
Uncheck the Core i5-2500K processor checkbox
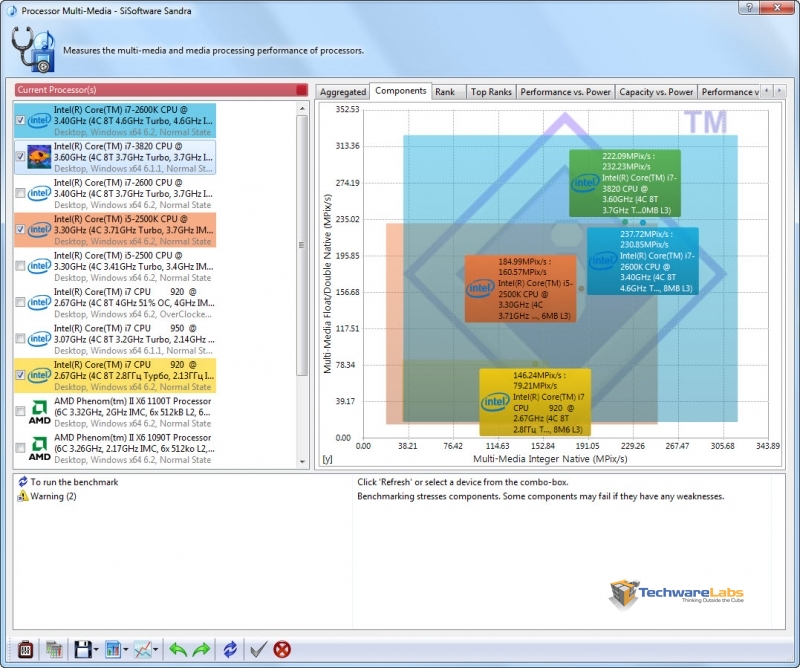click(20, 230)
